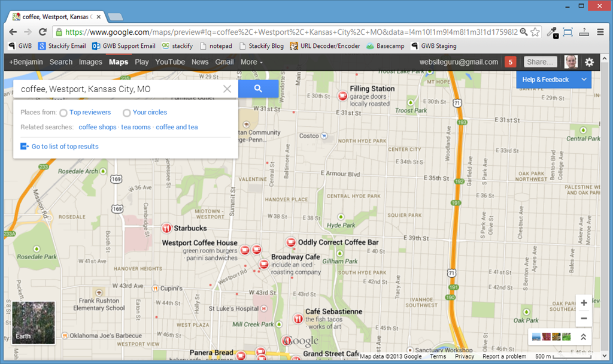Click the Costco shopping cart marker
The image size is (613, 364).
(324, 136)
